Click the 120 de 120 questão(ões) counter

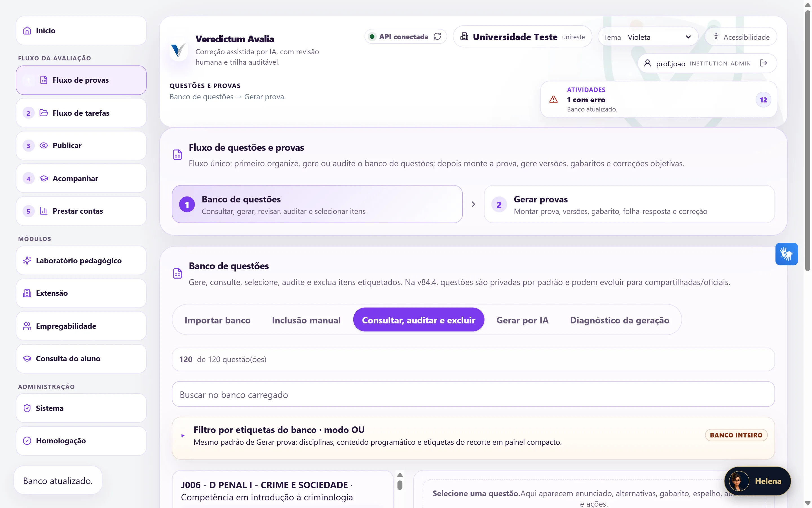473,359
